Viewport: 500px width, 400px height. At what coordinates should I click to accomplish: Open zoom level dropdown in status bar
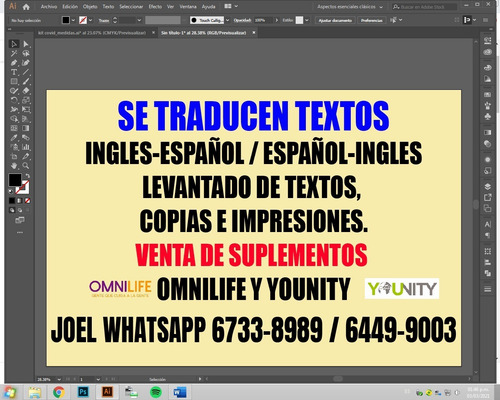59,379
